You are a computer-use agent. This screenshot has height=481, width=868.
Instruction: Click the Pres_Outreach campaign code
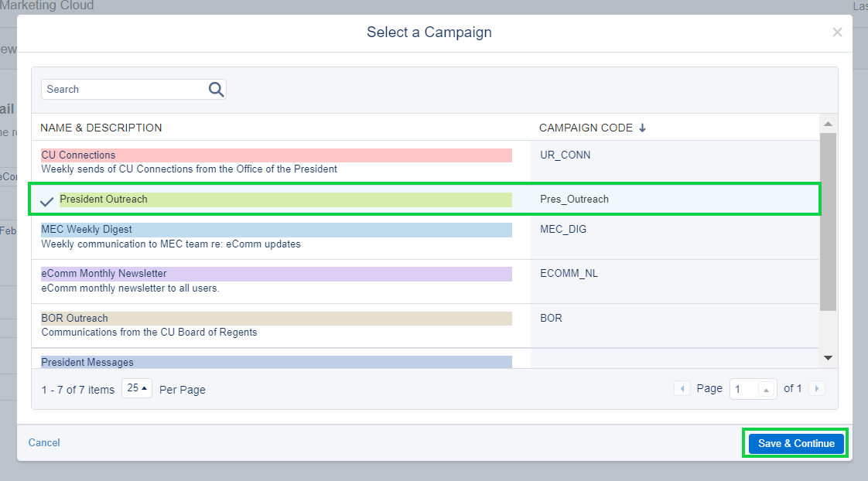pyautogui.click(x=574, y=200)
